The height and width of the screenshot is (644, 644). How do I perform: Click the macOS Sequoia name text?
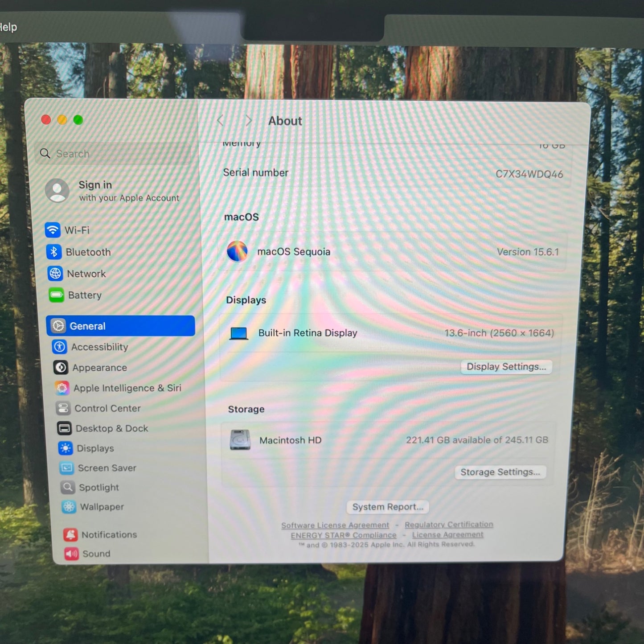tap(294, 251)
